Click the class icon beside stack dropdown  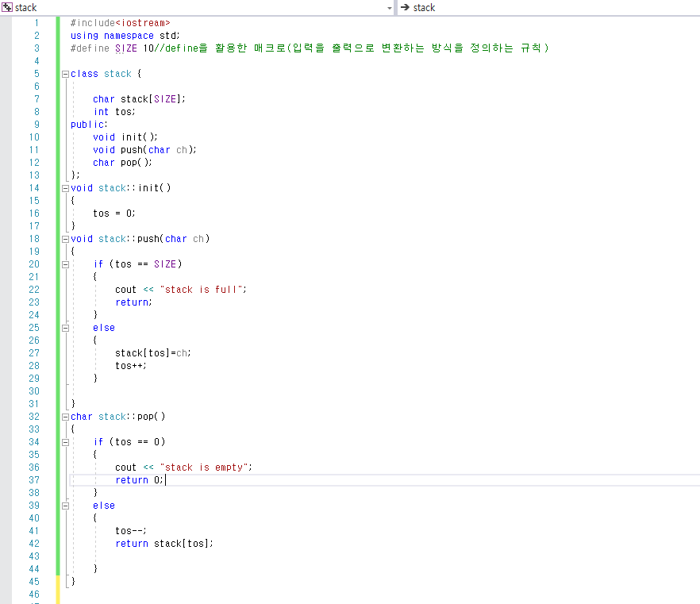[x=6, y=8]
